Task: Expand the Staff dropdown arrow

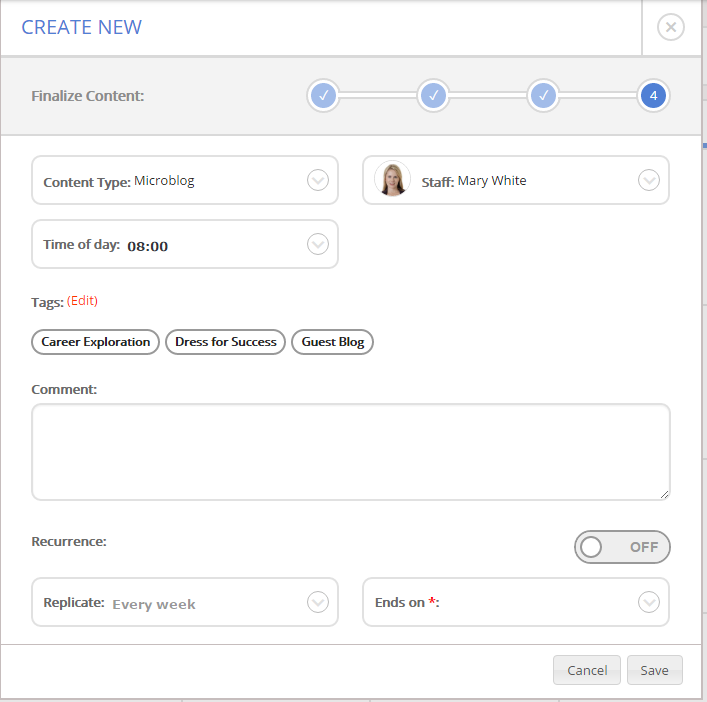Action: (x=648, y=181)
